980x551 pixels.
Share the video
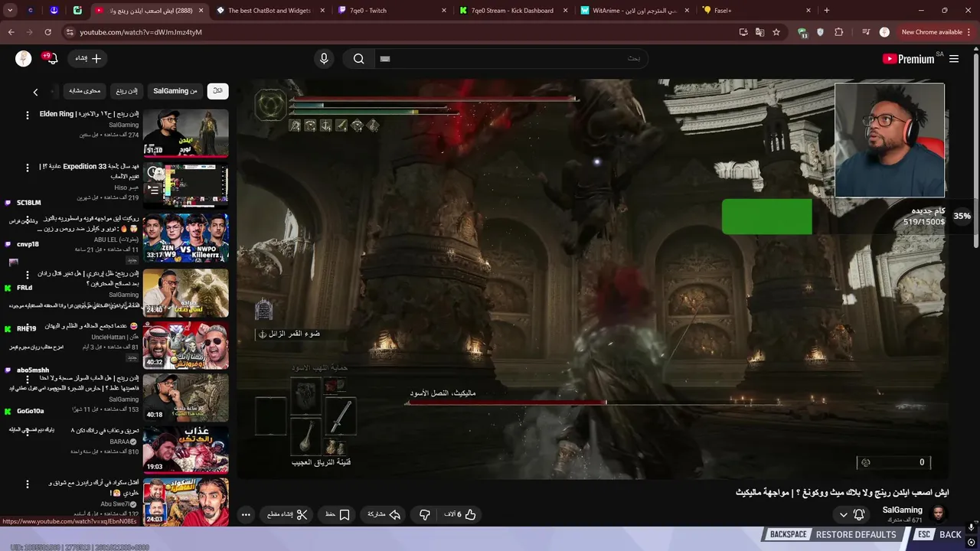(384, 515)
